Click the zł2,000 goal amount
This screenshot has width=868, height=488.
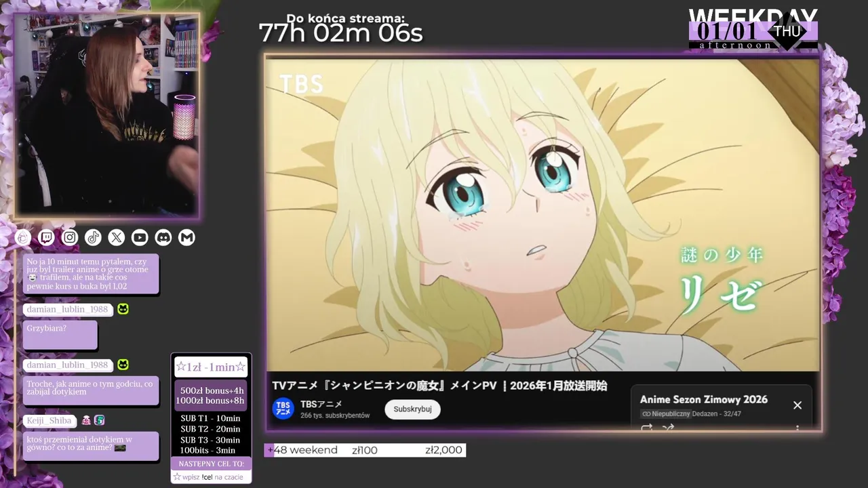pyautogui.click(x=443, y=450)
